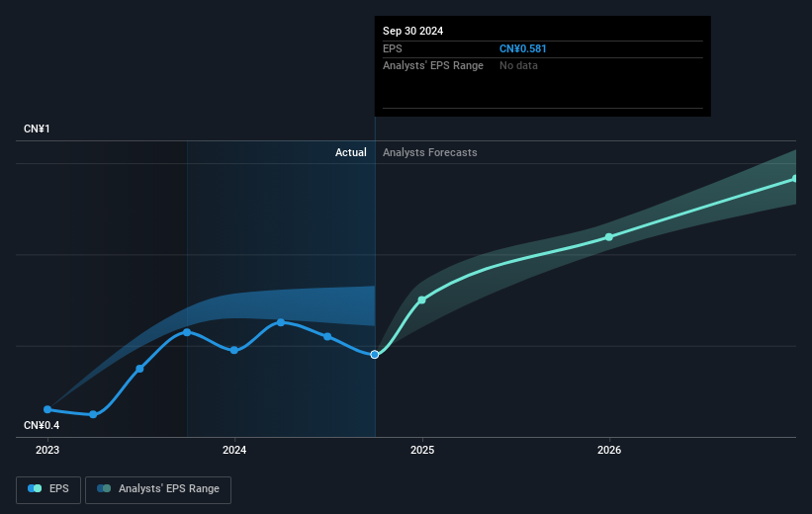Click the EPS color swatch in legend
The height and width of the screenshot is (514, 812).
coord(35,488)
